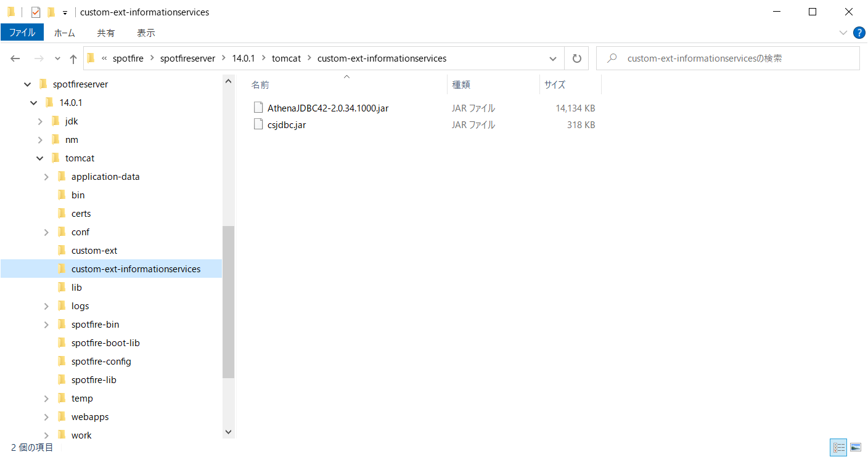Click the jdk folder icon in tree
The height and width of the screenshot is (457, 868).
tap(55, 121)
